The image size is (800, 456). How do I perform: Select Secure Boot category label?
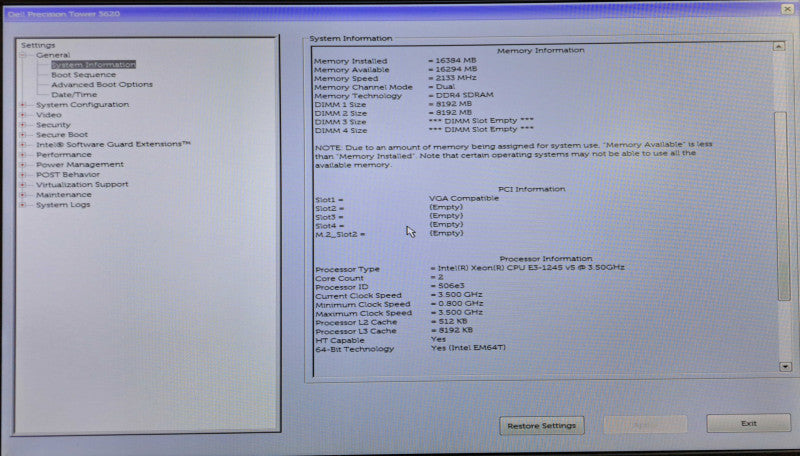click(x=62, y=135)
